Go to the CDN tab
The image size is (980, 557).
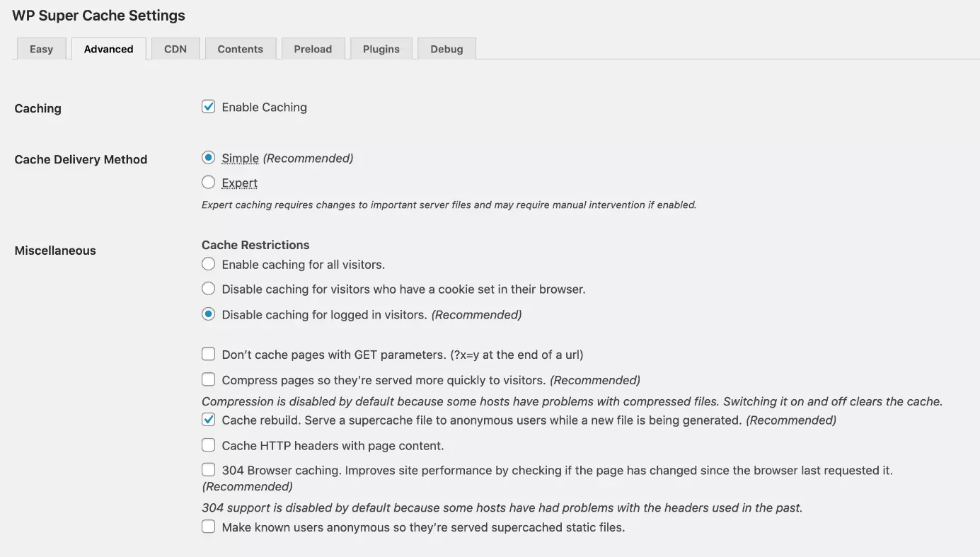pyautogui.click(x=175, y=49)
